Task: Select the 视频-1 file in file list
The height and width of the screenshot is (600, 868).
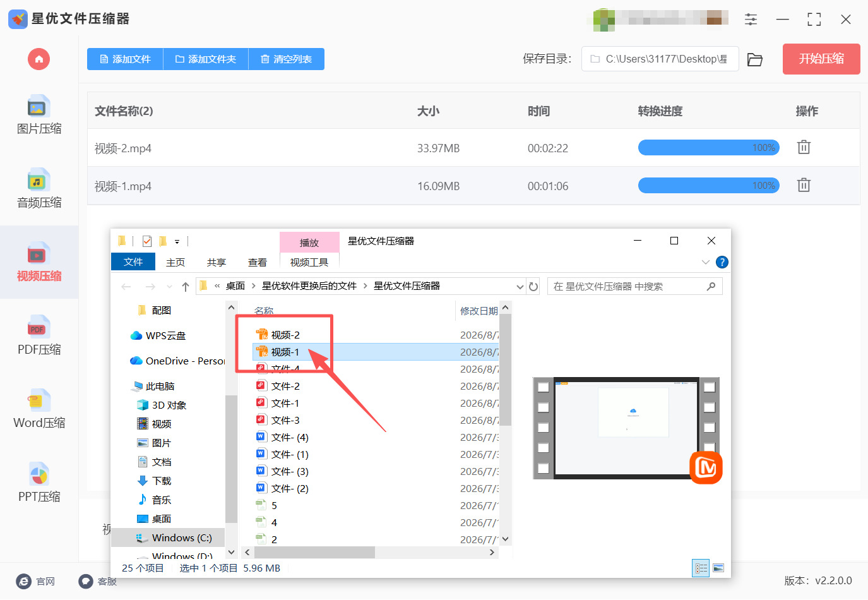Action: pos(376,352)
